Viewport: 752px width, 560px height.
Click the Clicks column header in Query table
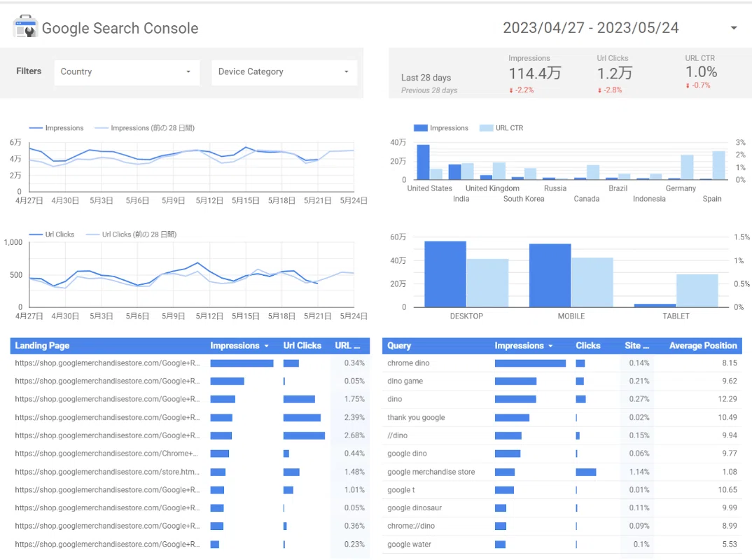(588, 346)
